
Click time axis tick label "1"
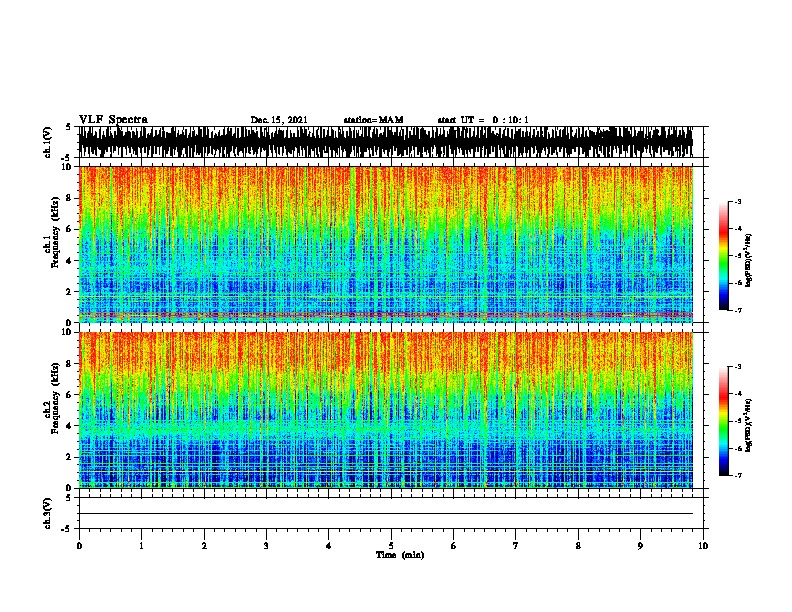(141, 546)
